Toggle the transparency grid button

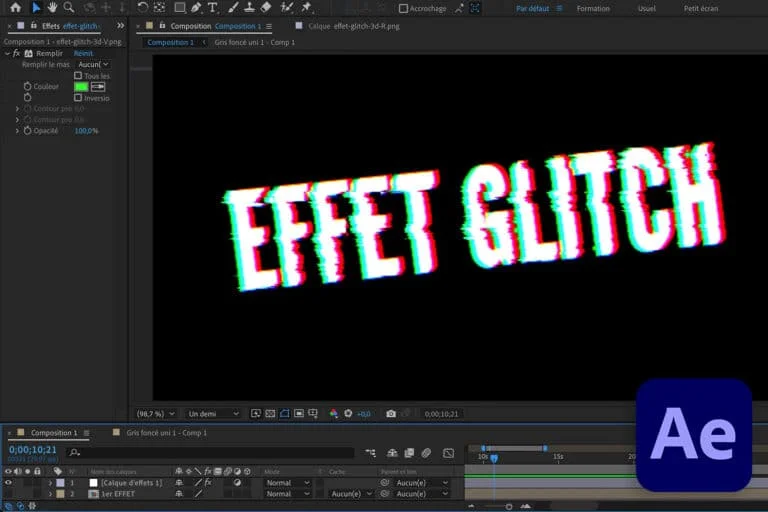[270, 414]
